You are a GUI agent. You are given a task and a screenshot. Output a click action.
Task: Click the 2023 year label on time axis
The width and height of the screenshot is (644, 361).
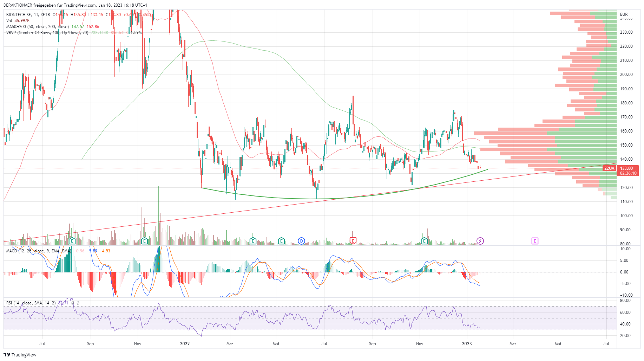click(467, 344)
